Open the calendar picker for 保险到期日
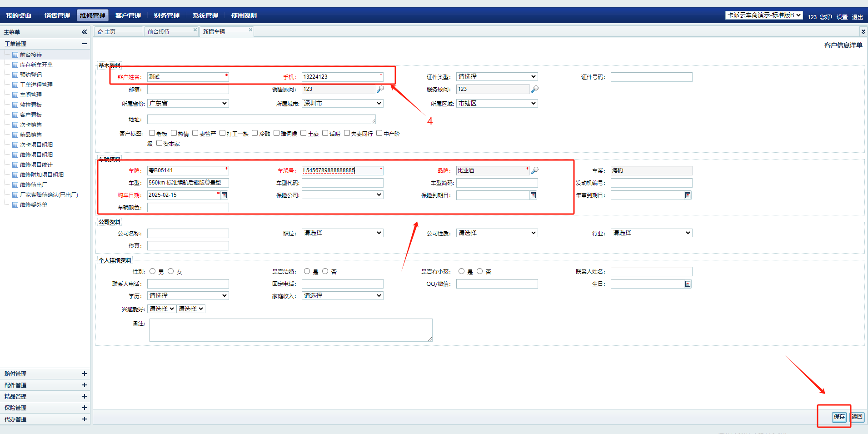 pos(533,195)
